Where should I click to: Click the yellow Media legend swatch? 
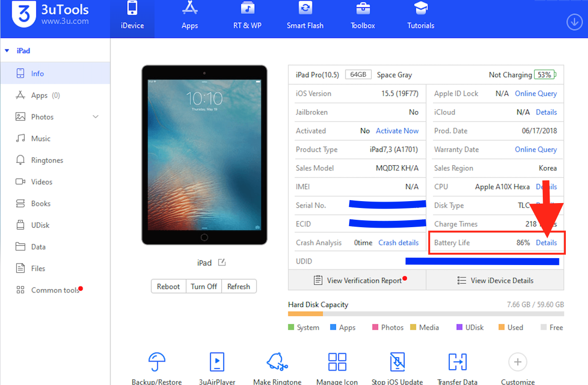pos(413,327)
